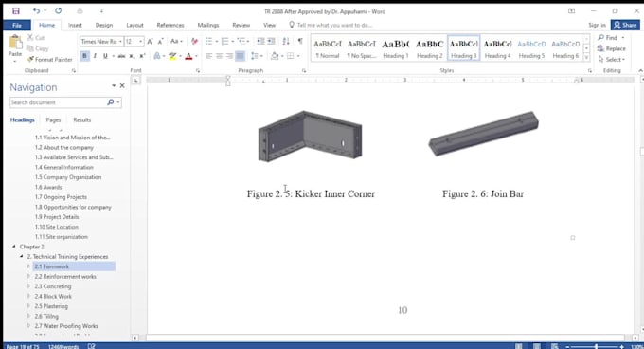Click the Search document field

[58, 102]
